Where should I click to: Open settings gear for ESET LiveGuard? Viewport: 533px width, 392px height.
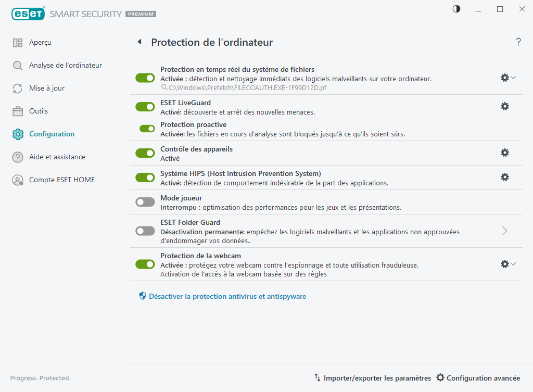504,106
